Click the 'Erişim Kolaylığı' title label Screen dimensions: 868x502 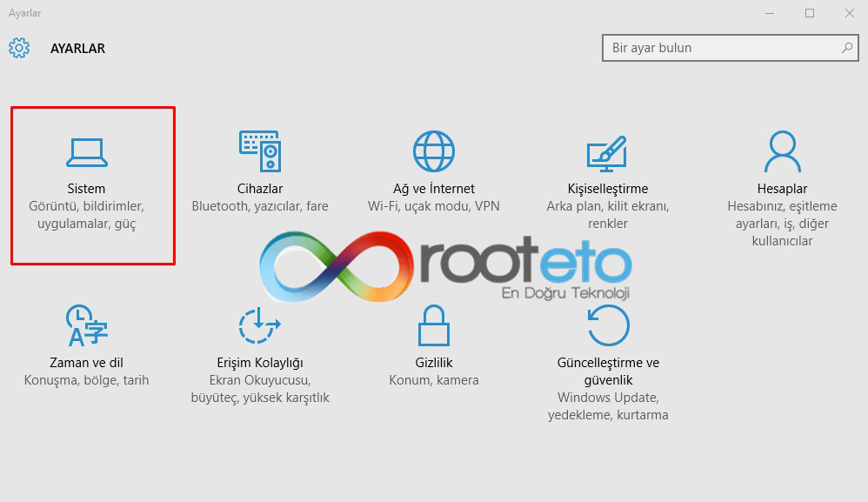click(x=260, y=363)
